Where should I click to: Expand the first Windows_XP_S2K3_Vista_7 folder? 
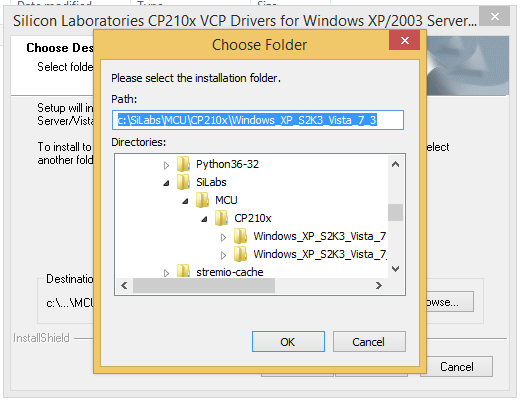click(x=223, y=237)
